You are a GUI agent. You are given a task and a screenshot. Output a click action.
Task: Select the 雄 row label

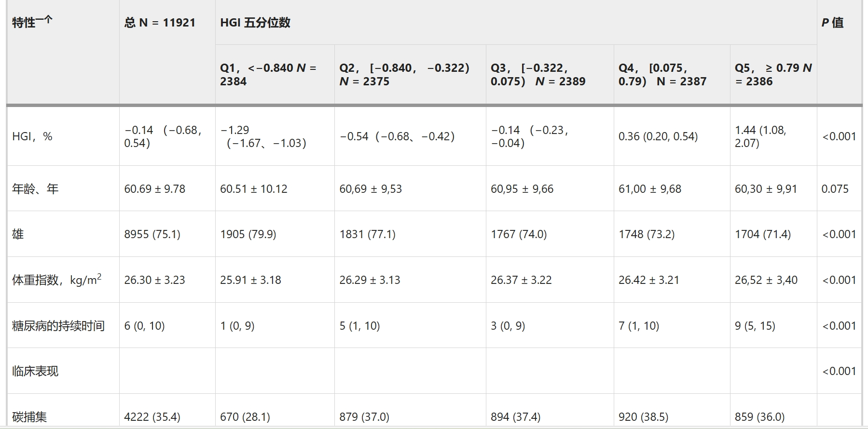(x=18, y=234)
